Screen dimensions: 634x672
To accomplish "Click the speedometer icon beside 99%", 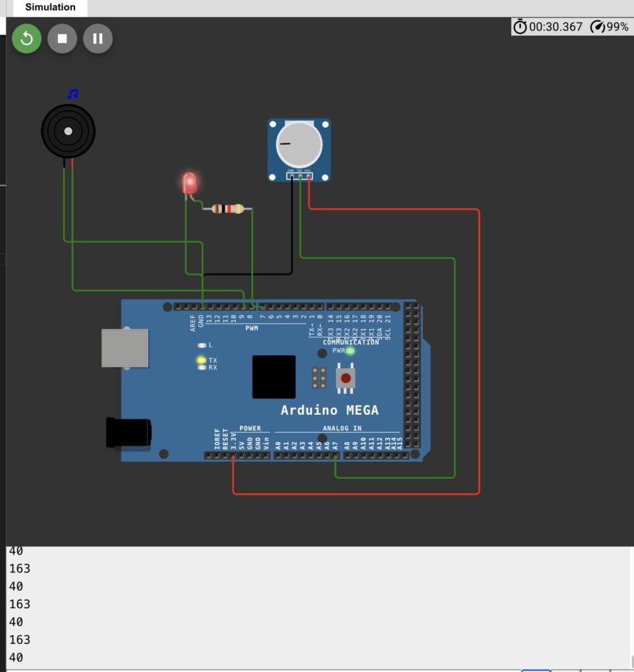I will (x=597, y=27).
